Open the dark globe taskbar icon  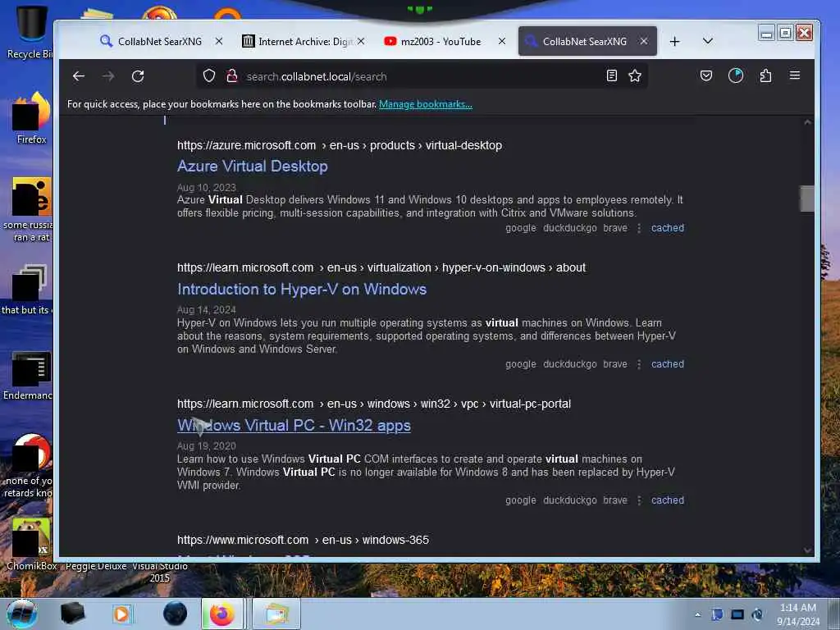pos(175,614)
